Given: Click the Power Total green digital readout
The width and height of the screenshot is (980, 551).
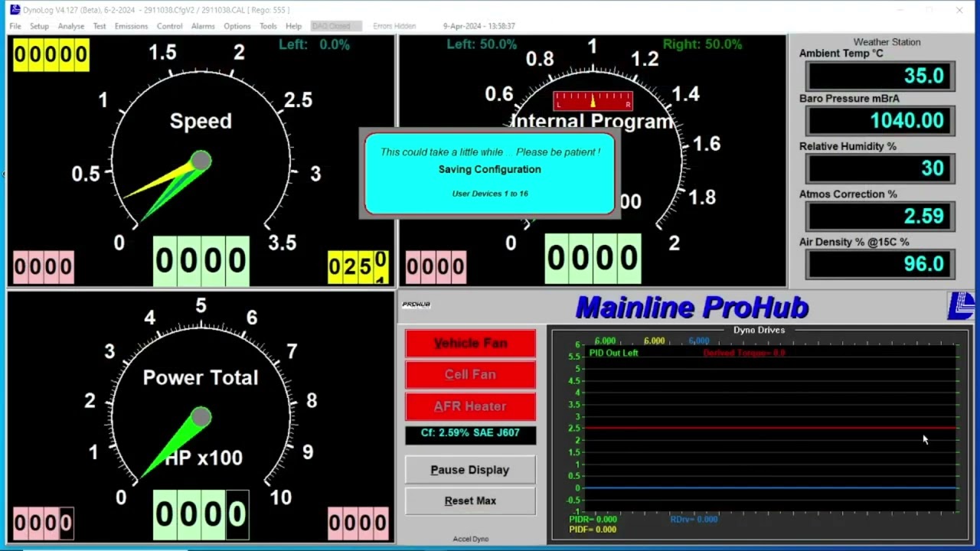Looking at the screenshot, I should tap(201, 515).
